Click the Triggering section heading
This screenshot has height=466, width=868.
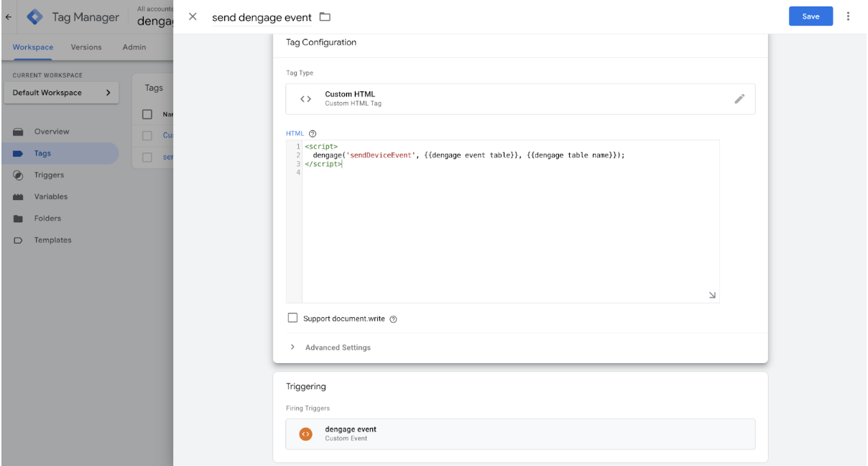click(306, 386)
